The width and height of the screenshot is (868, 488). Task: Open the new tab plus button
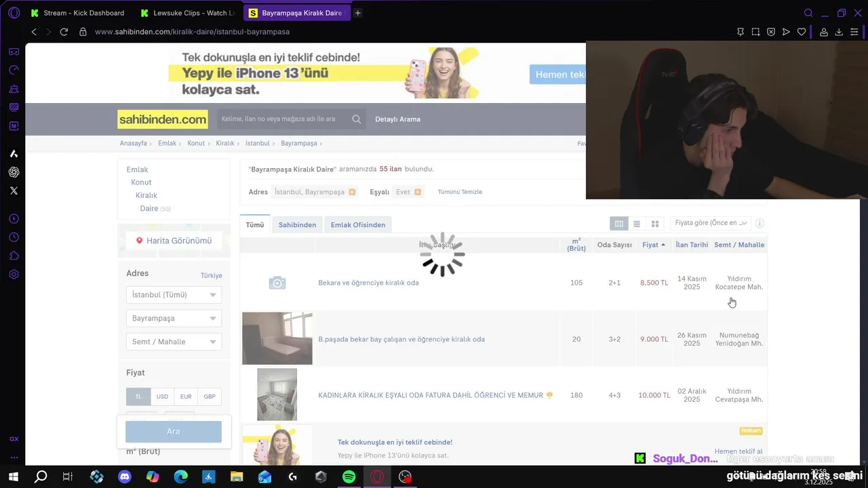click(x=357, y=13)
